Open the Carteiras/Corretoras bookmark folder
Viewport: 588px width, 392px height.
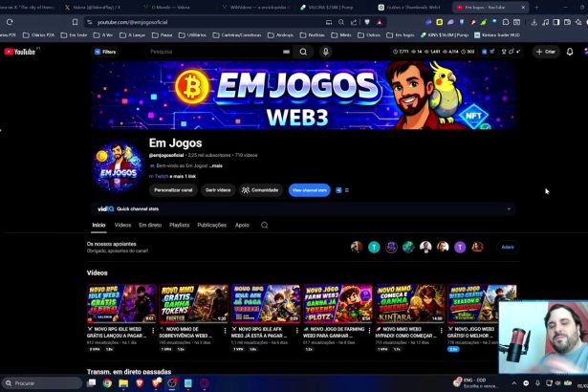237,35
